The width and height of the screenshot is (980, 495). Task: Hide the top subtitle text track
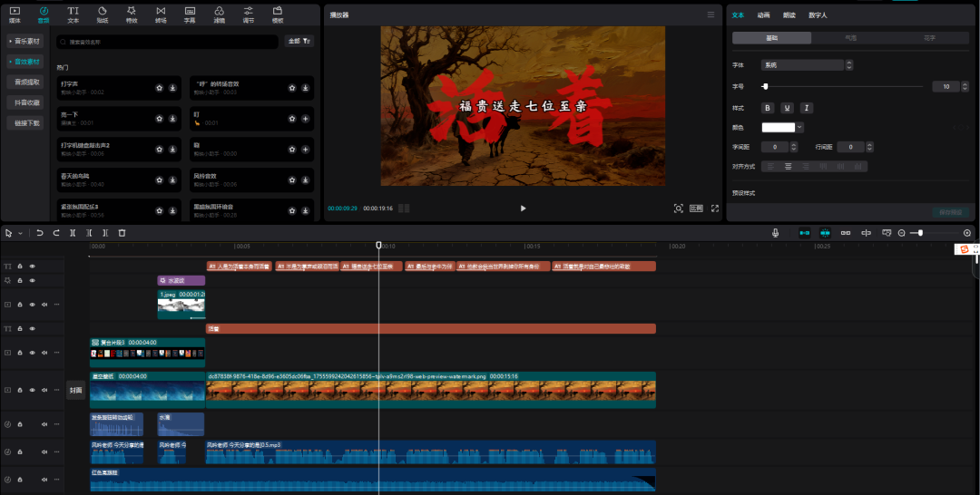click(33, 267)
